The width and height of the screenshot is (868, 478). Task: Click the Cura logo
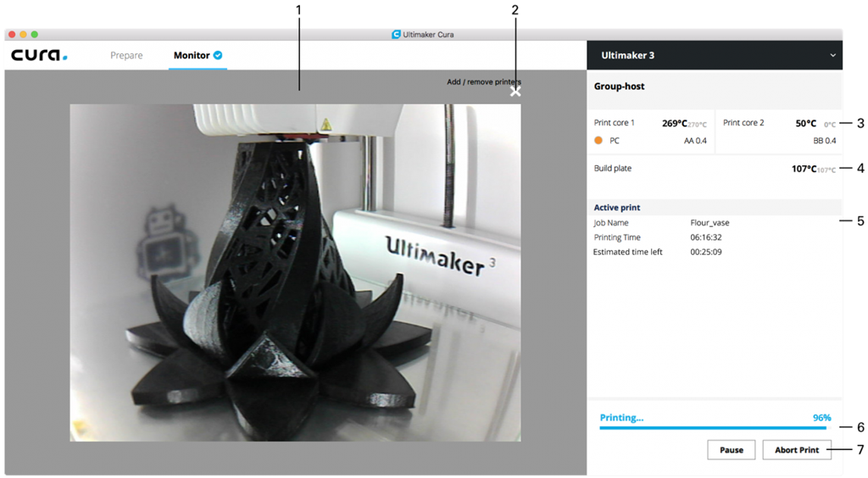click(39, 55)
